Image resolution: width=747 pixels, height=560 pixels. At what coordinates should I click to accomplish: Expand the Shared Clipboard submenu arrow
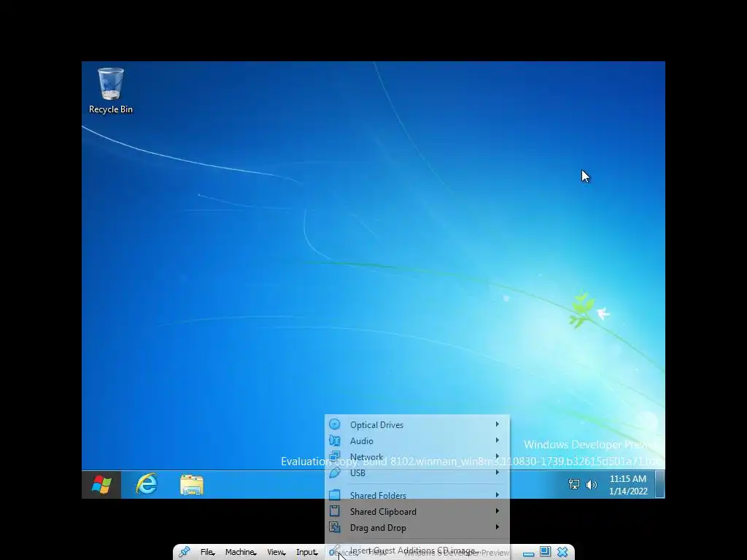click(x=498, y=511)
